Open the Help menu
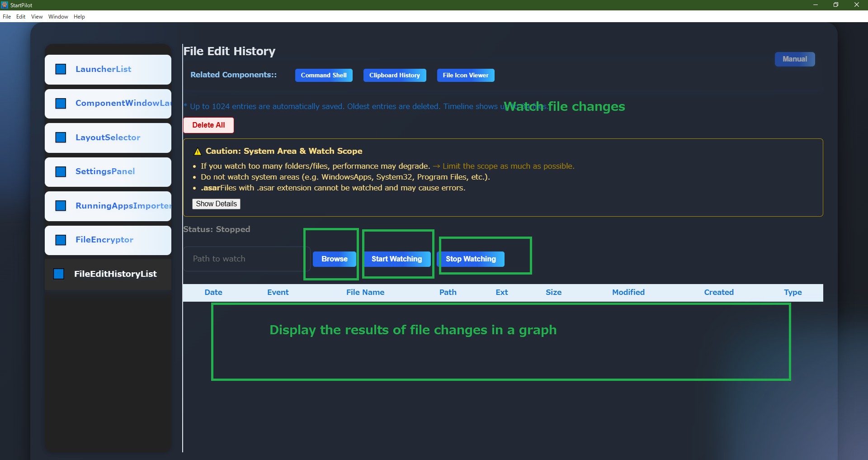The height and width of the screenshot is (460, 868). [x=79, y=17]
